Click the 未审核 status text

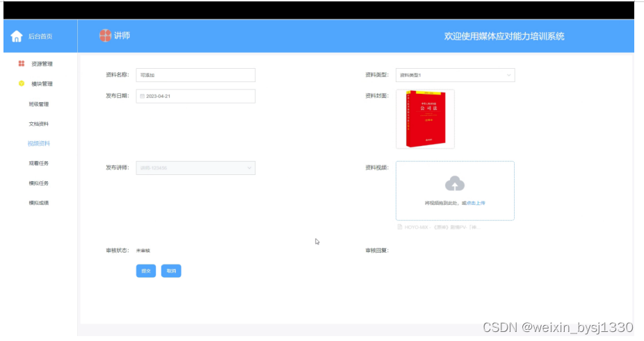tap(143, 250)
